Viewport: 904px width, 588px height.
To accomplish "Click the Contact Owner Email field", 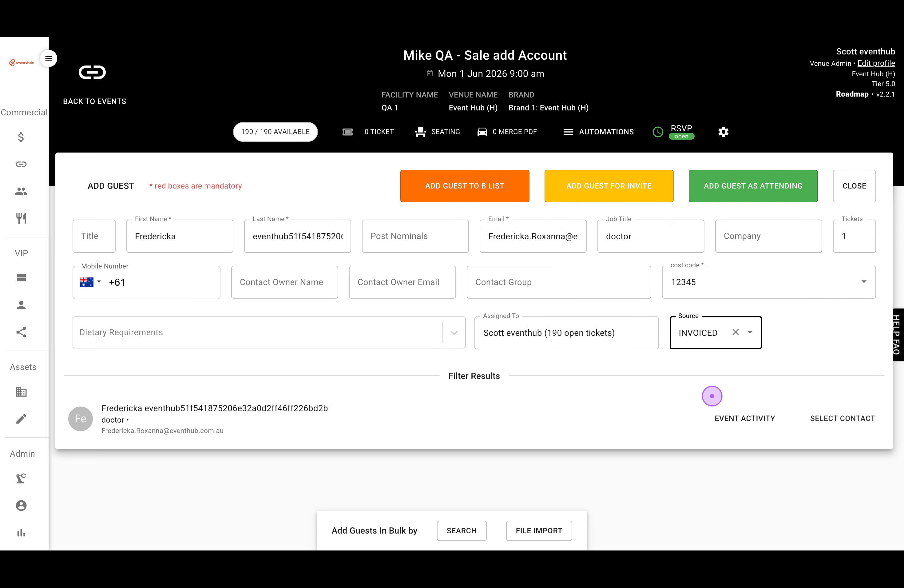I will click(x=402, y=282).
